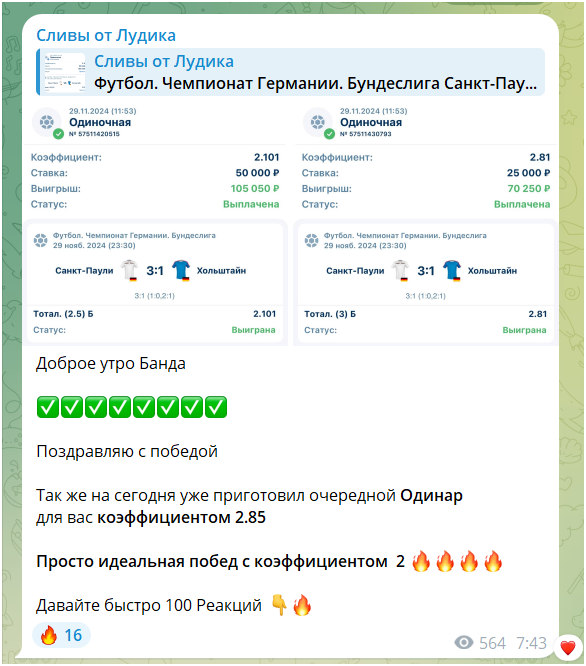Screen dimensions: 586x666
Task: Click the fire reaction with 16 count
Action: pos(61,635)
